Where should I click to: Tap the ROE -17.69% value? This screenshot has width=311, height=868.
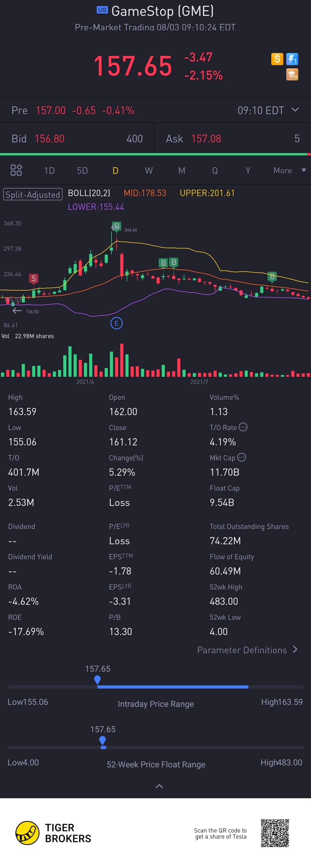[26, 632]
